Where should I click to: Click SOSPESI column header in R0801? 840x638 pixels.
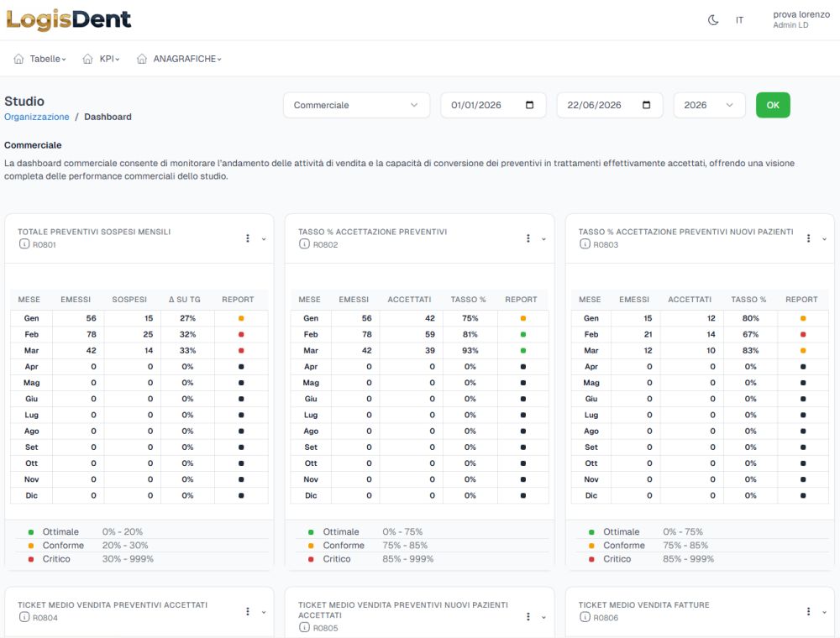129,300
